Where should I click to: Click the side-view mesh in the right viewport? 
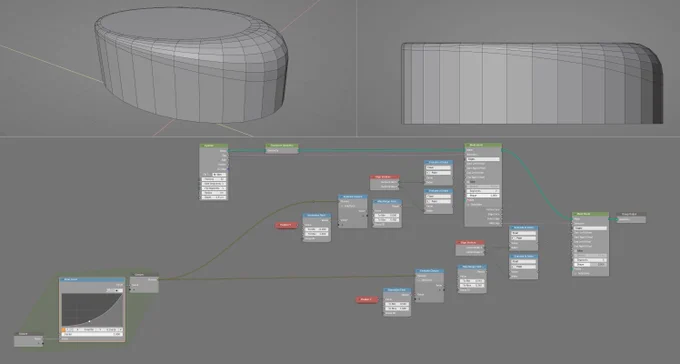tap(532, 83)
